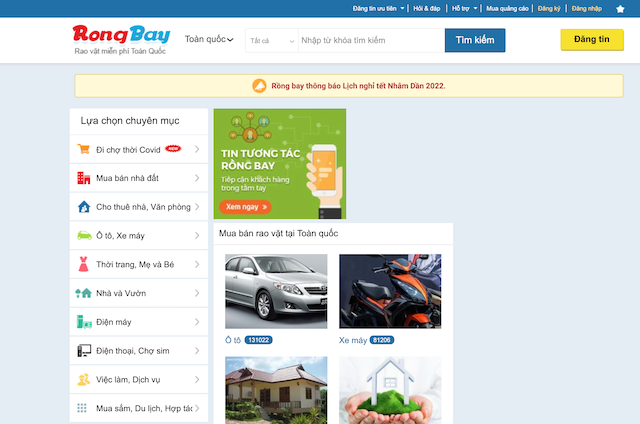Click the jobs and services people icon
Screen dimensions: 640x424
[x=84, y=380]
